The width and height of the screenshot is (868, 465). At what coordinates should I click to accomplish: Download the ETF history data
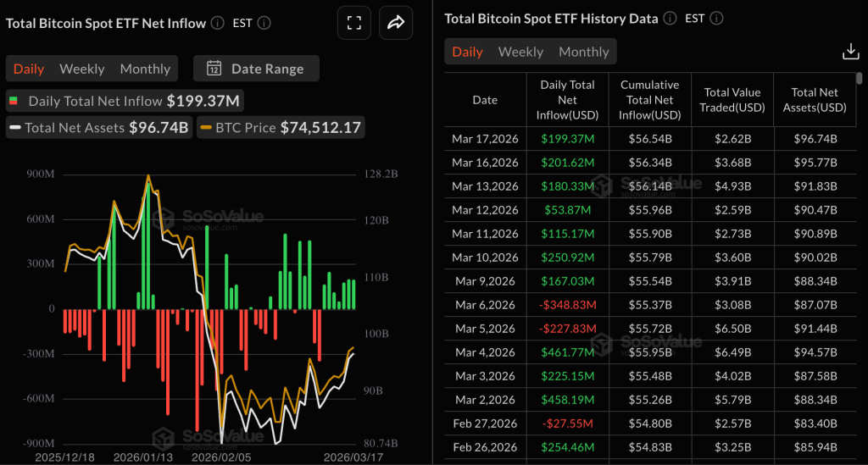(x=850, y=52)
